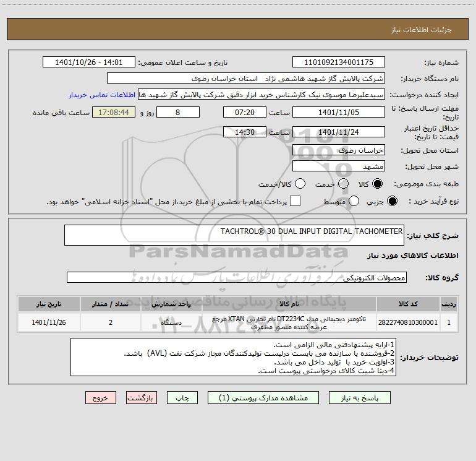Screen dimensions: 476x461
Task: Click the بازگشت back button
Action: coord(142,398)
